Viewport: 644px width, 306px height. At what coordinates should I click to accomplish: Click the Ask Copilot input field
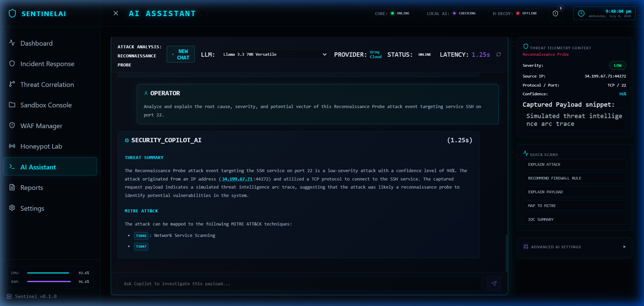click(x=300, y=284)
